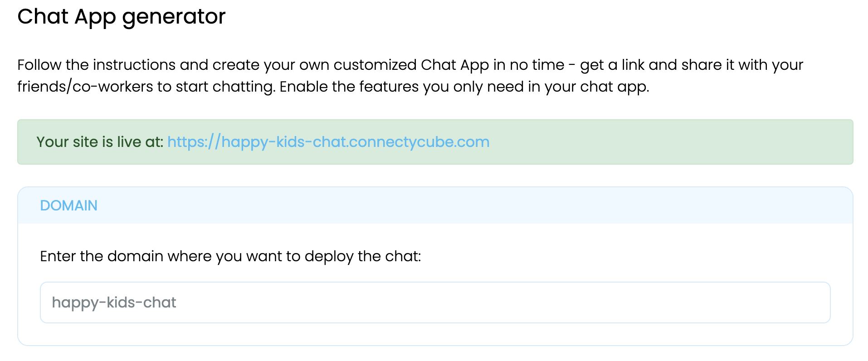
Task: Open the happy-kids-chat.connectycube.com live site link
Action: [328, 142]
